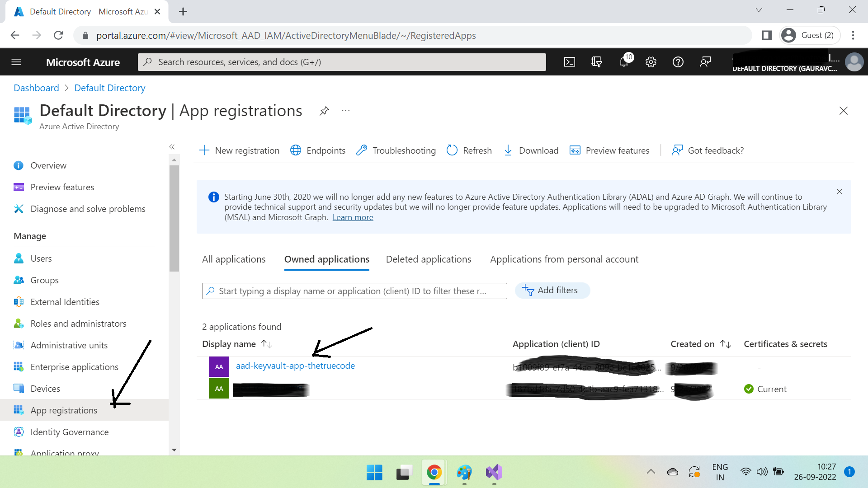Click New registration
Screen dimensions: 868x488
coord(240,150)
